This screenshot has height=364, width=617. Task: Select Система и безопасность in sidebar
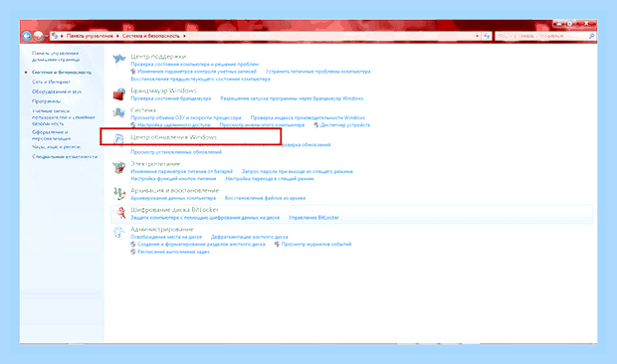point(62,73)
